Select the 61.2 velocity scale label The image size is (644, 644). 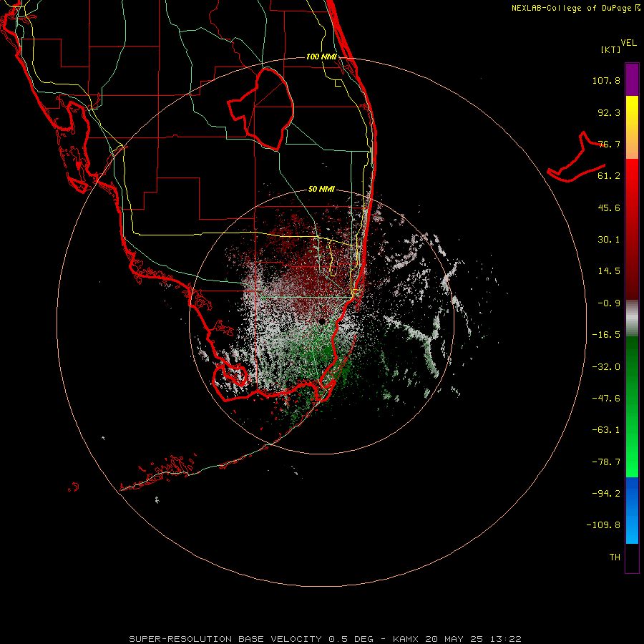(x=609, y=176)
